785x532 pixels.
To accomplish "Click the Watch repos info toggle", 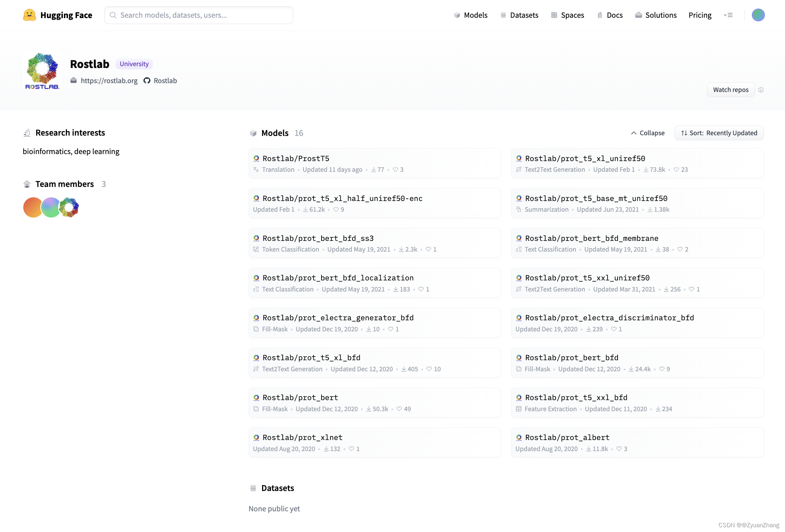I will [x=761, y=90].
